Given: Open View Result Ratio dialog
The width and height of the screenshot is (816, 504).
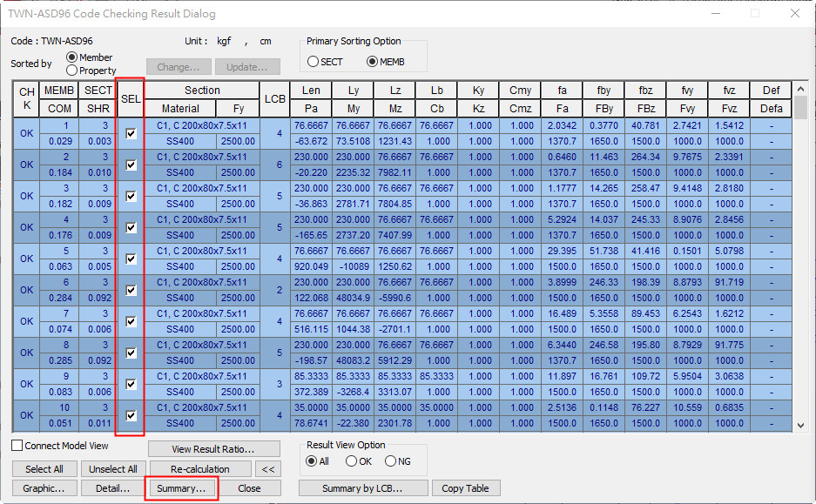Looking at the screenshot, I should (213, 449).
